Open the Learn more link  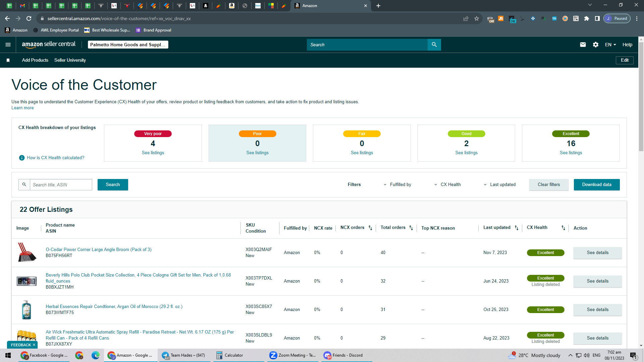pos(22,108)
